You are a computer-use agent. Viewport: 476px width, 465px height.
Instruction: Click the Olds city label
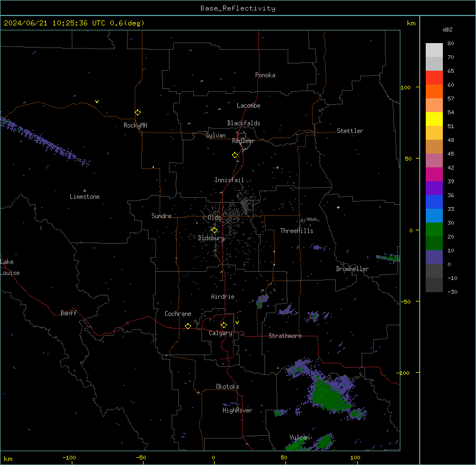point(214,218)
